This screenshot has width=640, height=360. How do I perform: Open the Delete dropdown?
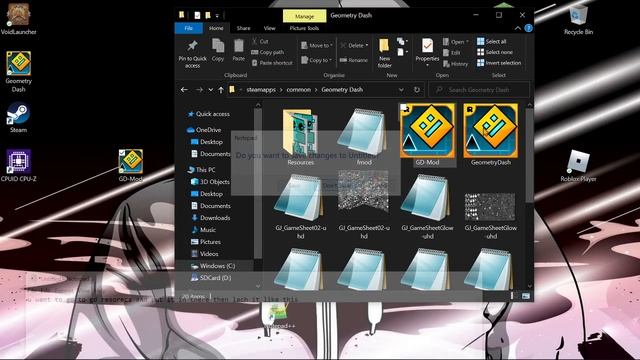click(354, 45)
